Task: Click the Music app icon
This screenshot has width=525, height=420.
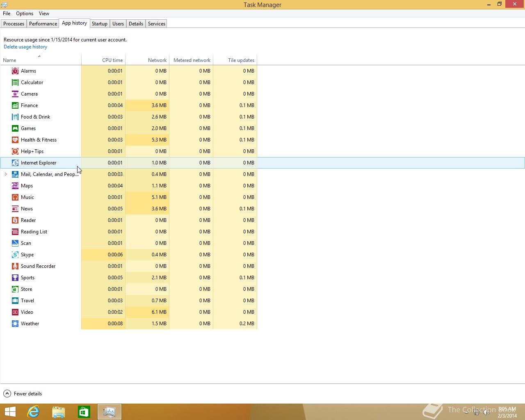Action: (x=15, y=197)
